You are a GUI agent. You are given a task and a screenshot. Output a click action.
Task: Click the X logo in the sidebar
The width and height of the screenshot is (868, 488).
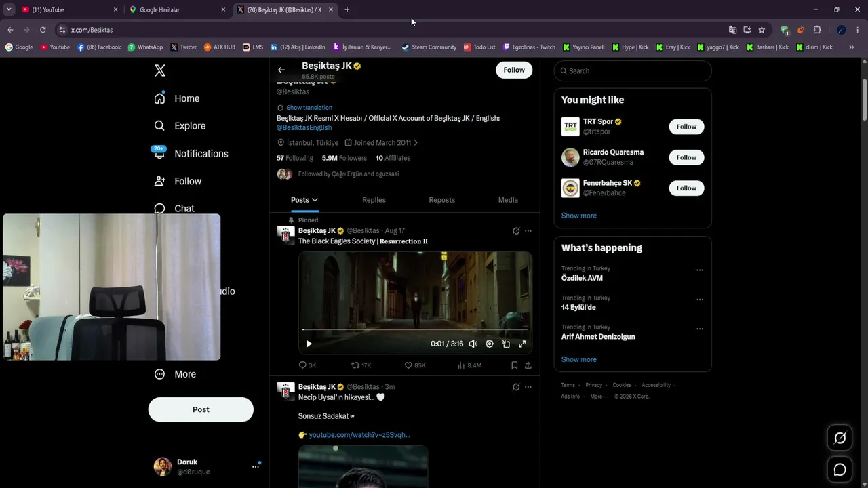[x=160, y=70]
